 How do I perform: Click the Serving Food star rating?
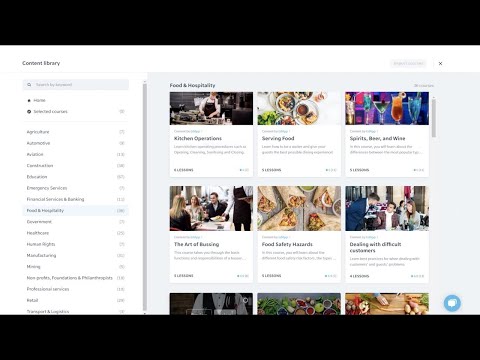pos(331,170)
